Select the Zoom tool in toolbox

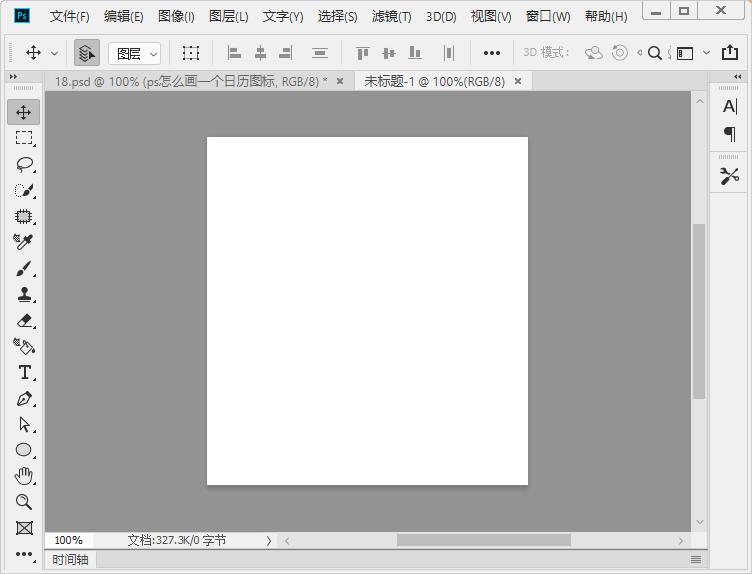click(x=24, y=502)
